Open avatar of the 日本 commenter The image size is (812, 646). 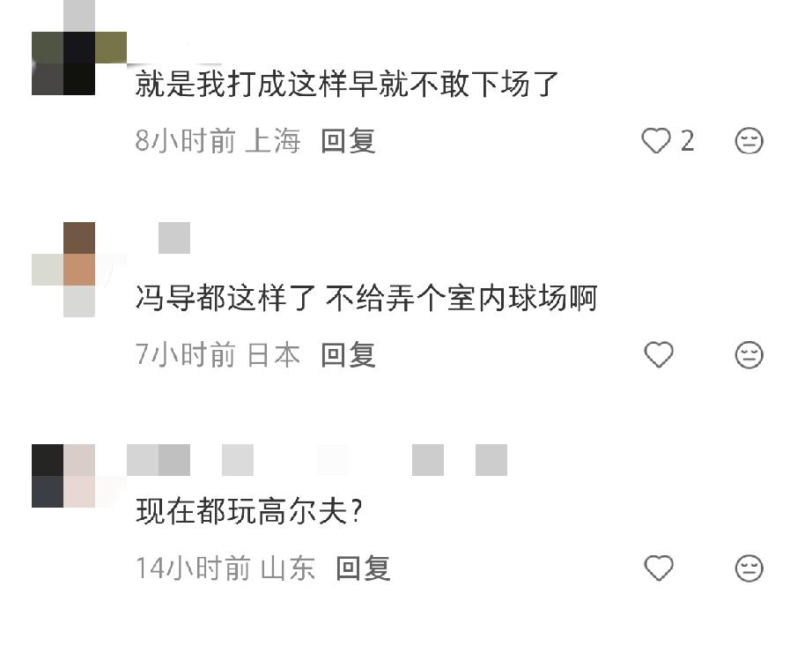(78, 270)
